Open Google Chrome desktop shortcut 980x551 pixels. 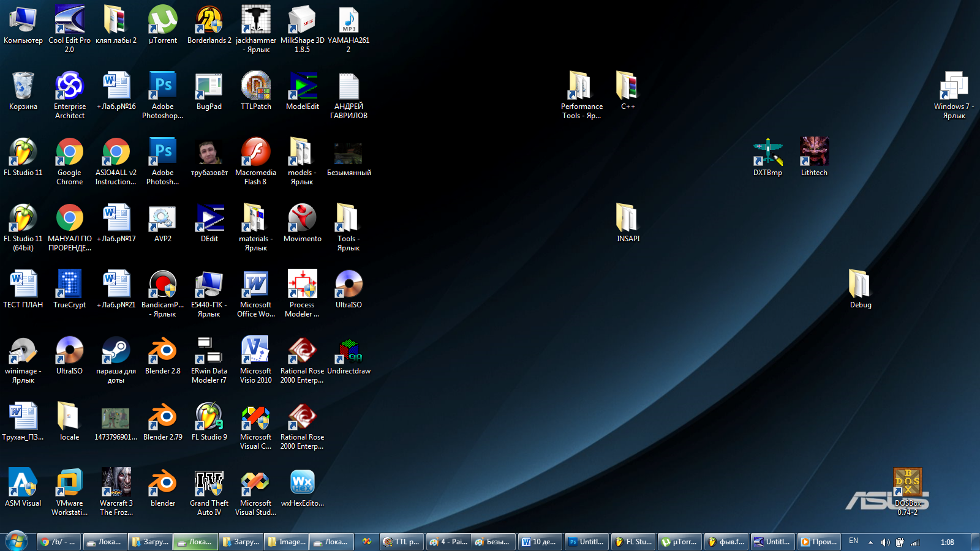[x=69, y=160]
